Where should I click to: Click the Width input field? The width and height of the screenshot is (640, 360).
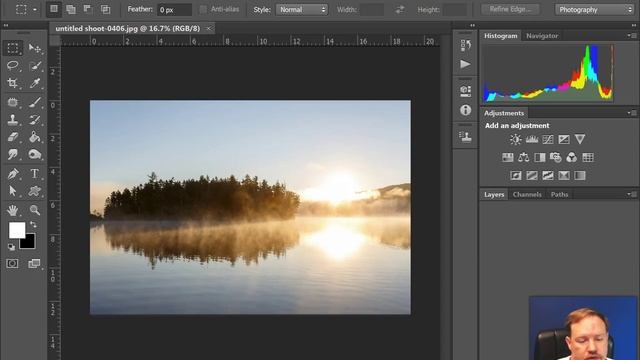[x=371, y=9]
